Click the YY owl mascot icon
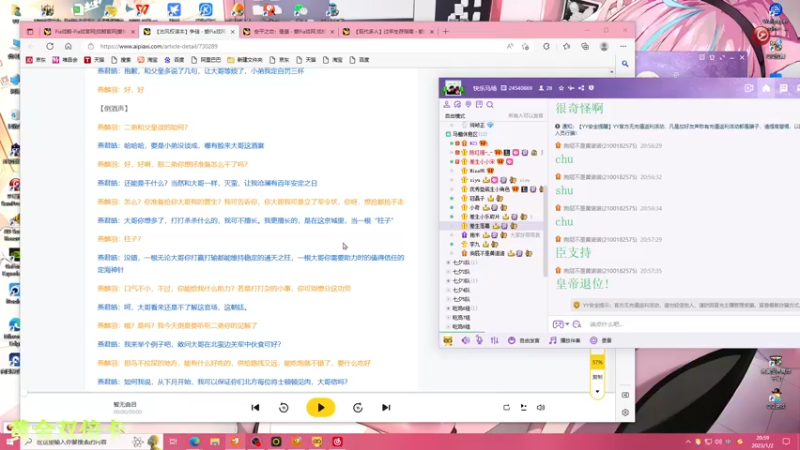800x450 pixels. coord(448,340)
